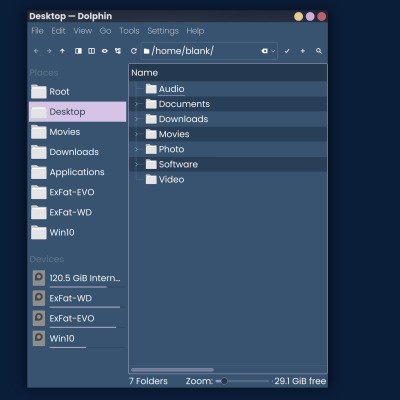This screenshot has width=400, height=400.
Task: Expand the Software folder tree
Action: pyautogui.click(x=136, y=164)
